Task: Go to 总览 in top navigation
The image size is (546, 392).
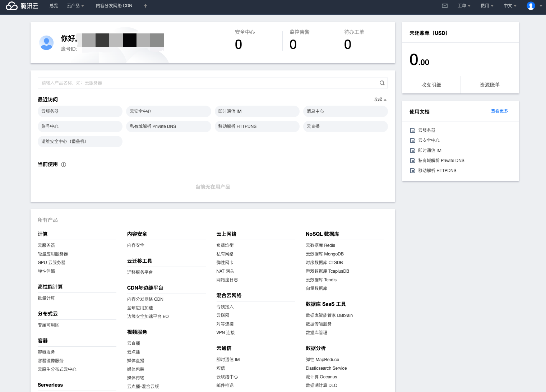Action: coord(54,6)
